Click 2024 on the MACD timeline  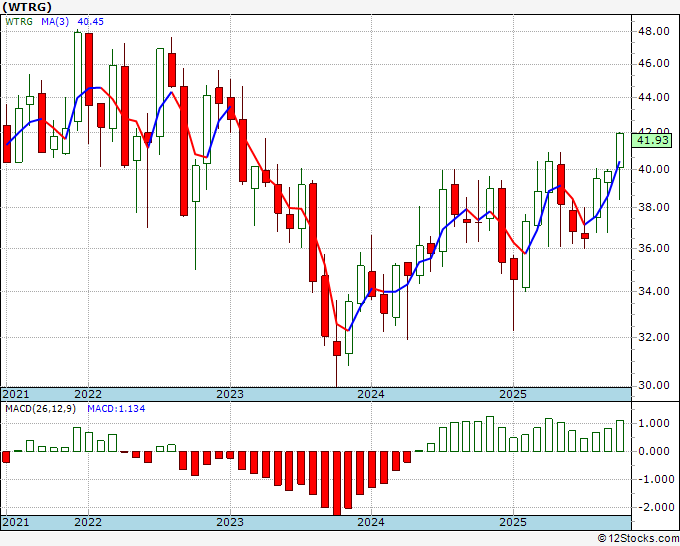[x=371, y=522]
